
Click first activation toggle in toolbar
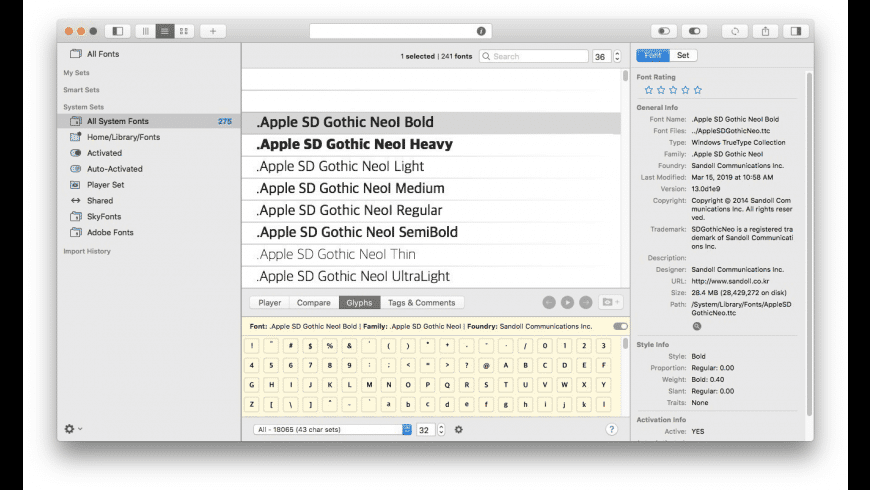tap(664, 31)
